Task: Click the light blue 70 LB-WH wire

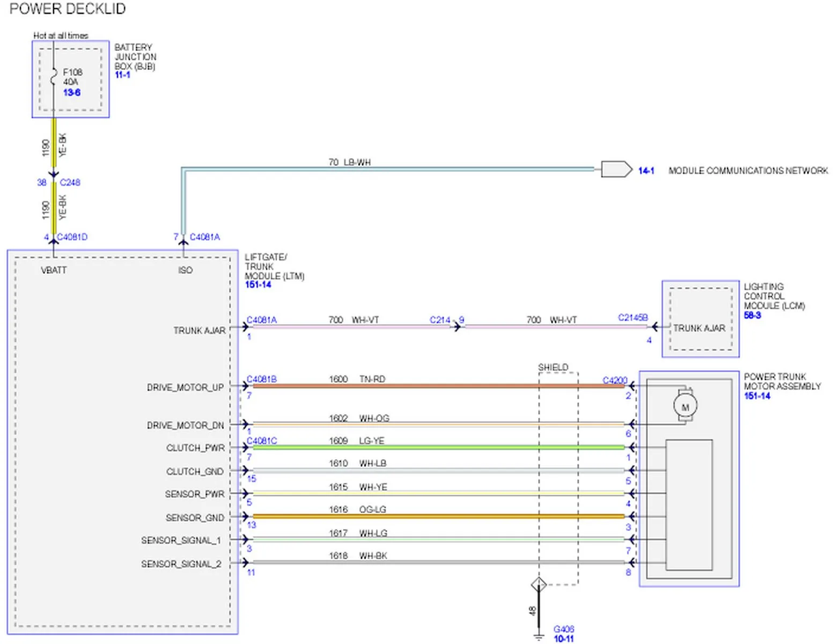Action: coord(388,170)
